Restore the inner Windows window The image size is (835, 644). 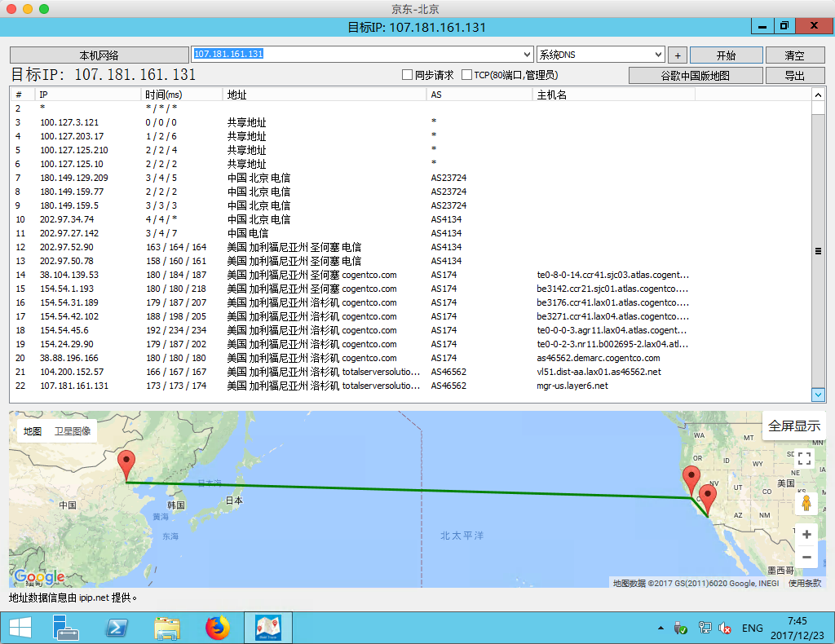click(x=784, y=25)
